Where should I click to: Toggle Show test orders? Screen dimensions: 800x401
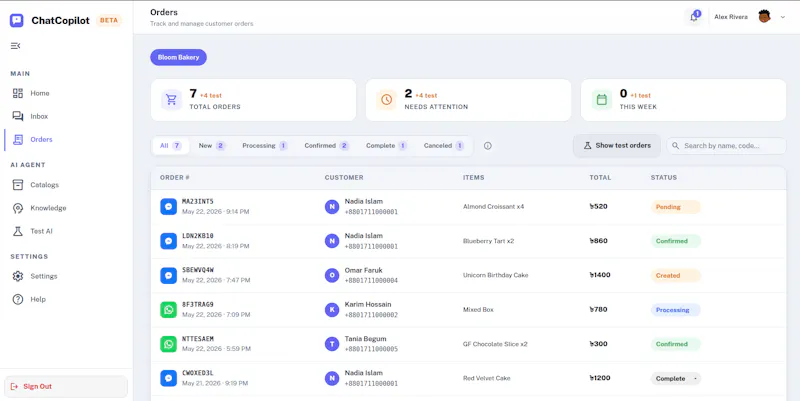(x=617, y=146)
